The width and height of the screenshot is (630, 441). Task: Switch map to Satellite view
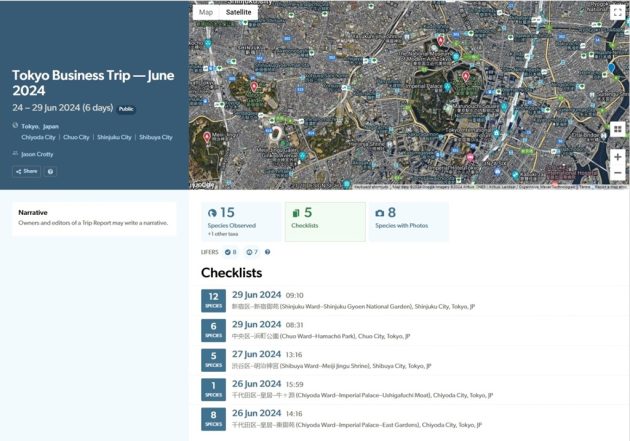click(238, 12)
